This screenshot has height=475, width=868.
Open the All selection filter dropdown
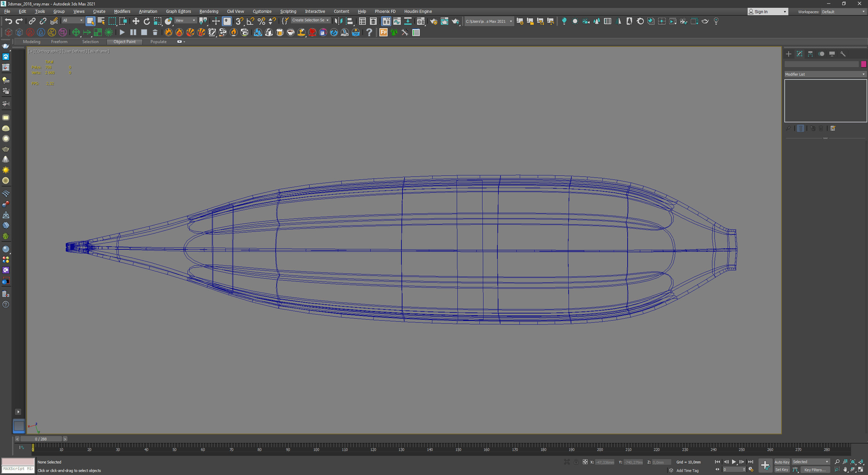click(x=73, y=21)
